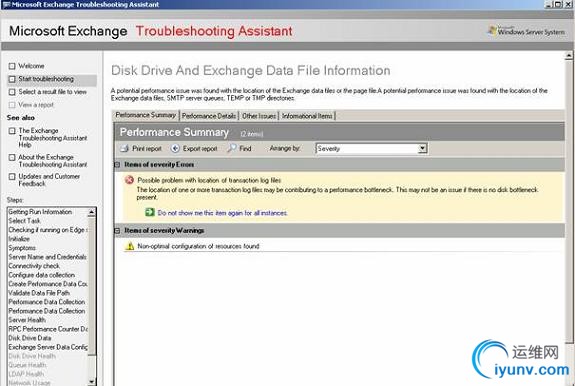
Task: Click box icon beside Exchange Troubleshooting Assistant Help
Action: [12, 131]
